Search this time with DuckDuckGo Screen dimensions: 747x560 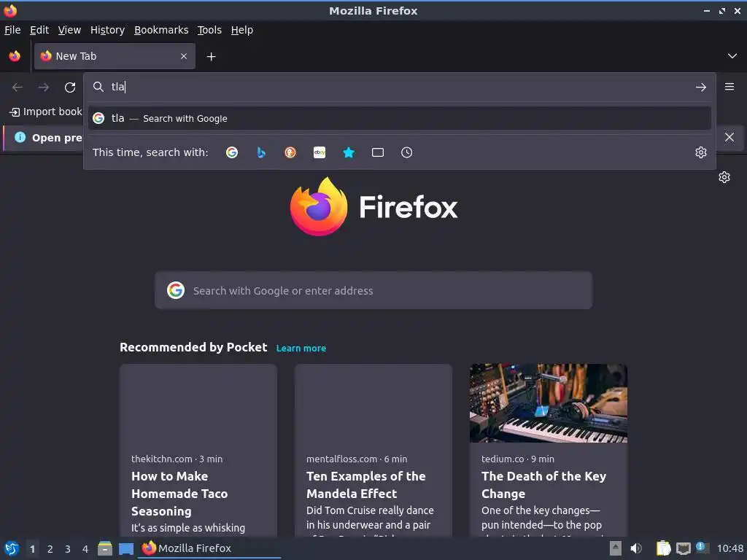click(x=290, y=152)
